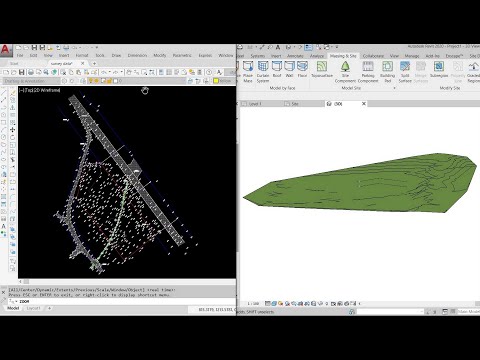Select Split Surface tool
The width and height of the screenshot is (480, 360).
pyautogui.click(x=405, y=71)
